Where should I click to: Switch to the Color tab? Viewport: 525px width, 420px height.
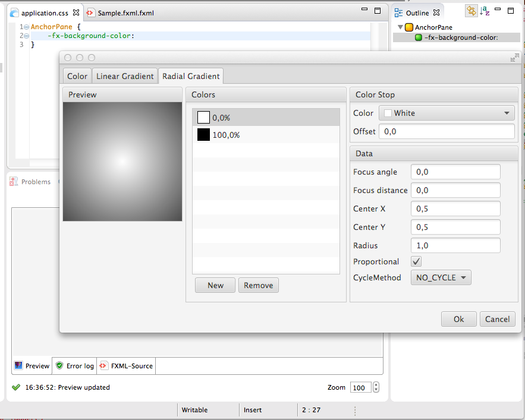point(77,76)
